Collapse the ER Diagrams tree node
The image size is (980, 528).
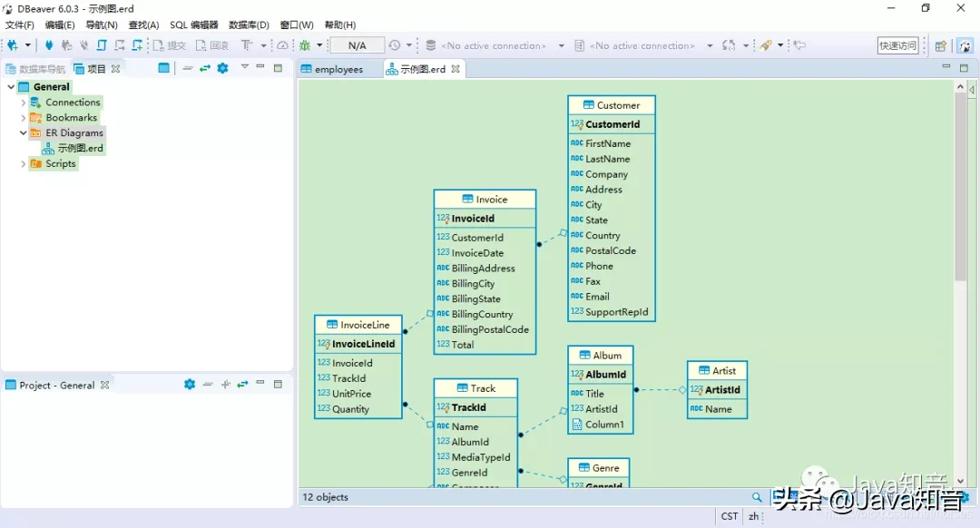(23, 132)
